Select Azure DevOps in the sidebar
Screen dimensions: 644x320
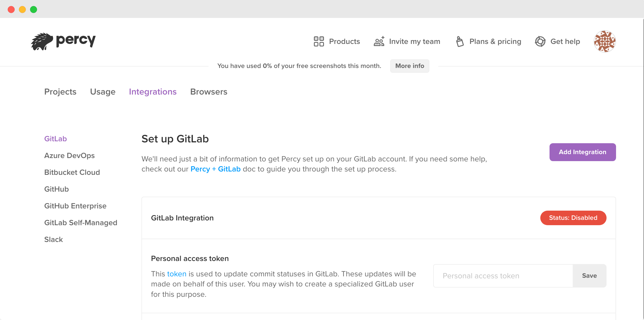tap(69, 156)
